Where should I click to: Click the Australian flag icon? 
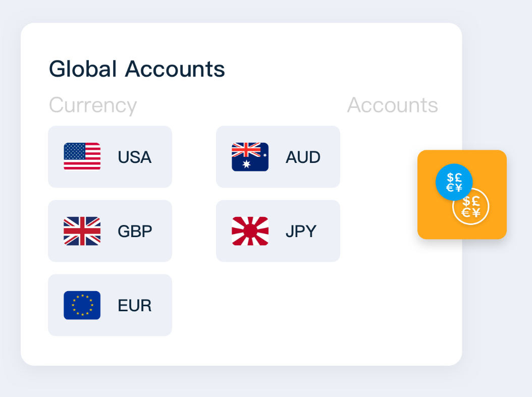tap(250, 156)
